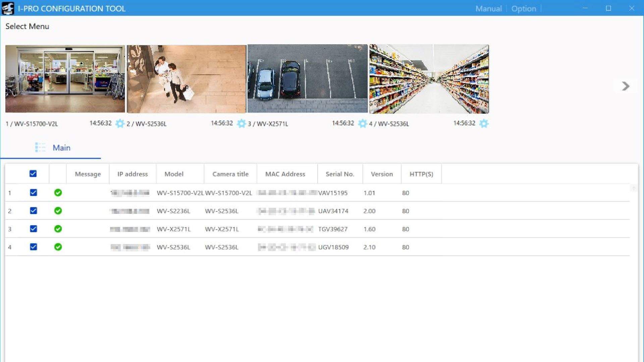
Task: Open settings gear for camera 1 WV-S15700-V2L
Action: click(120, 123)
